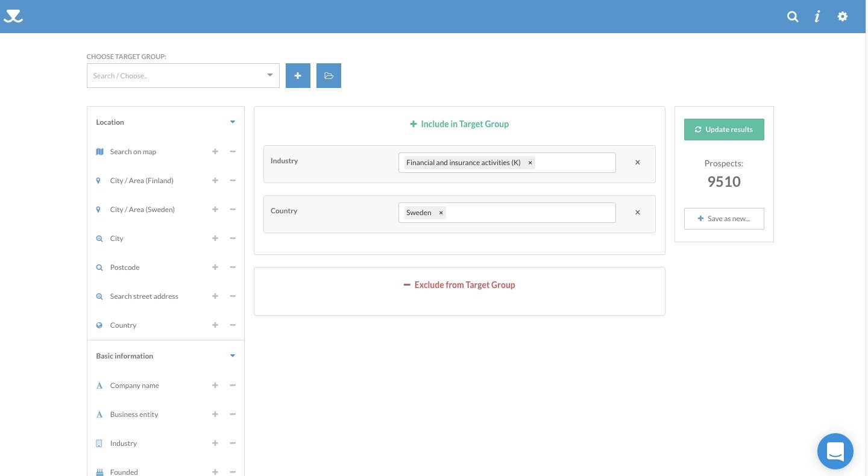Open the Choose Target Group dropdown
The height and width of the screenshot is (476, 868).
(183, 76)
